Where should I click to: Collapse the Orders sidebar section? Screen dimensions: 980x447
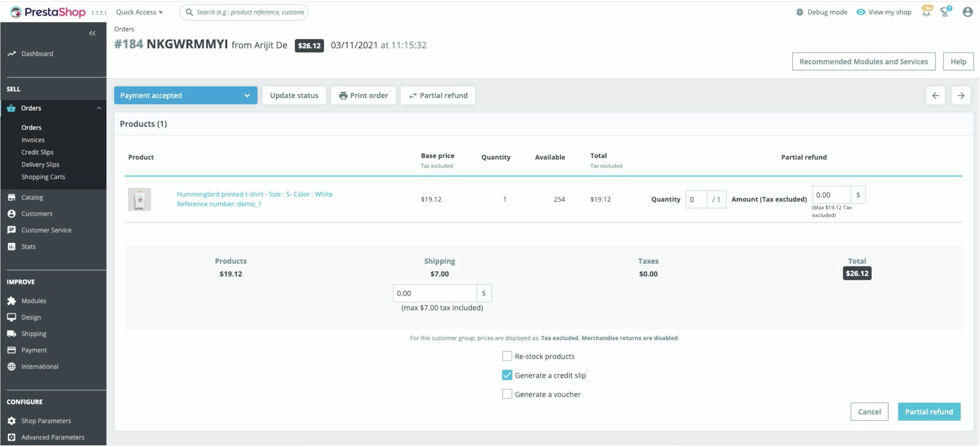99,108
